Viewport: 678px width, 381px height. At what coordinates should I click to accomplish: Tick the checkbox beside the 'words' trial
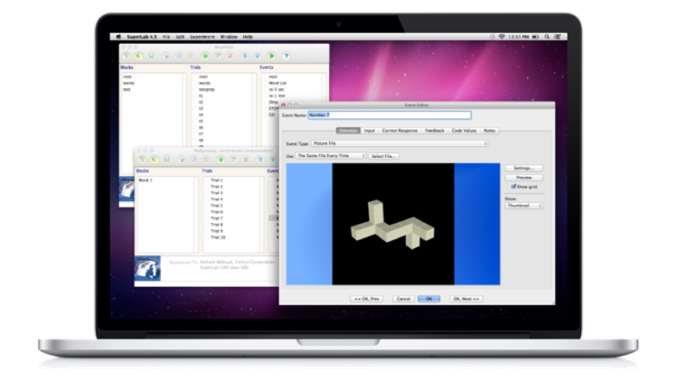pos(195,83)
